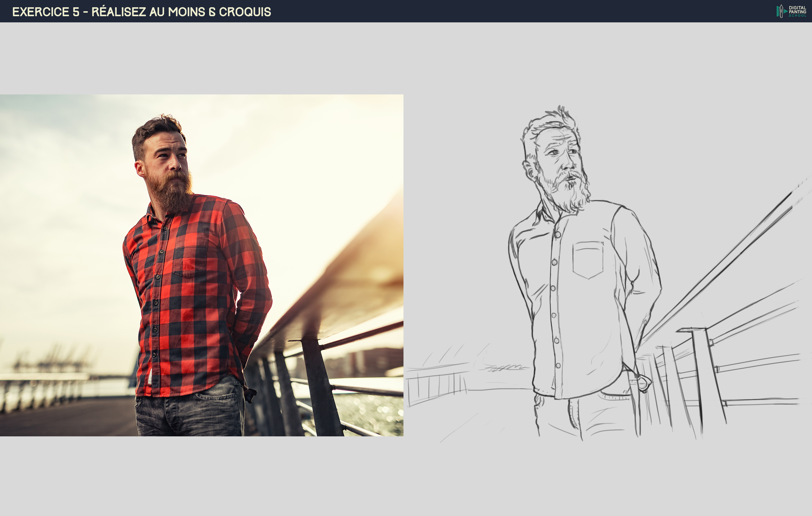Click the word 'CROQUIS' in the header
Viewport: 812px width, 516px height.
coord(245,12)
